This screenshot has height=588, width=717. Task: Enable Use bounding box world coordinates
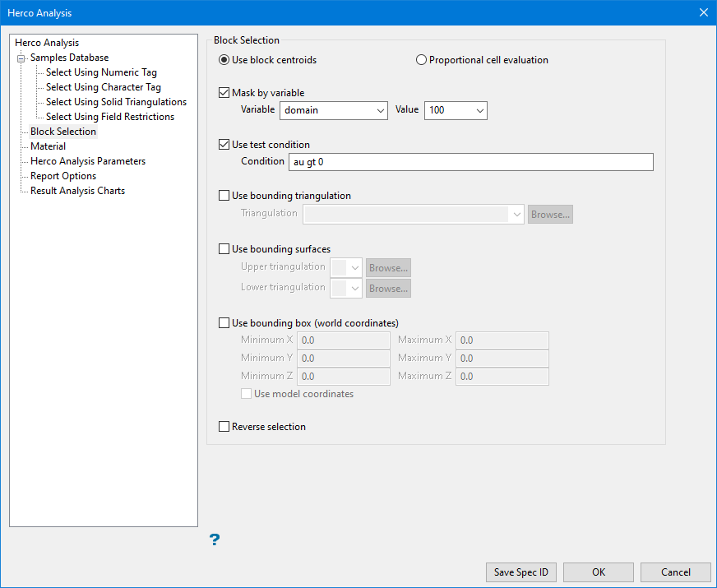pos(224,323)
